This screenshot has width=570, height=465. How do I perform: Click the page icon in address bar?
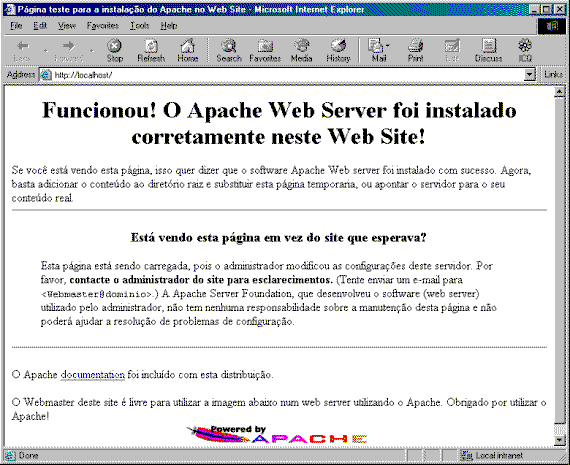[46, 75]
